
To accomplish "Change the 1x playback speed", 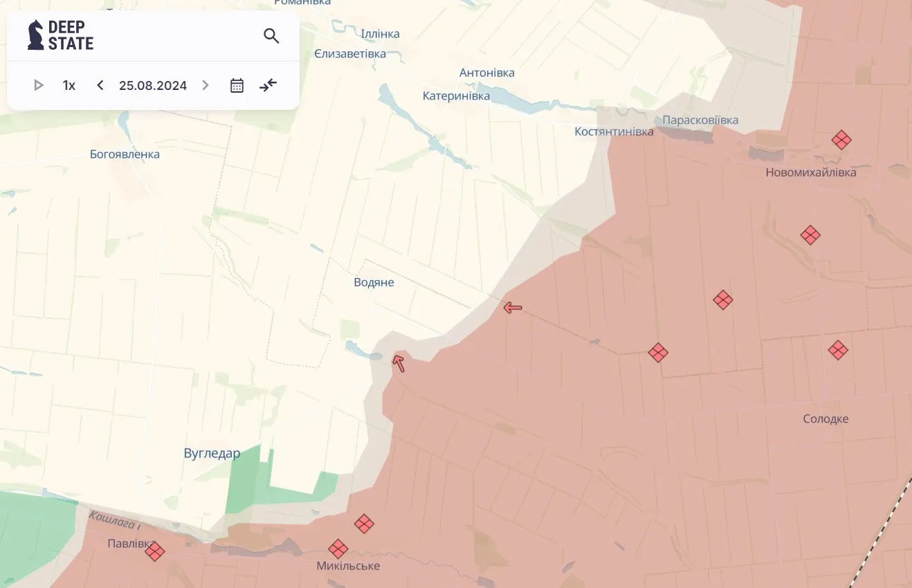I will tap(69, 85).
